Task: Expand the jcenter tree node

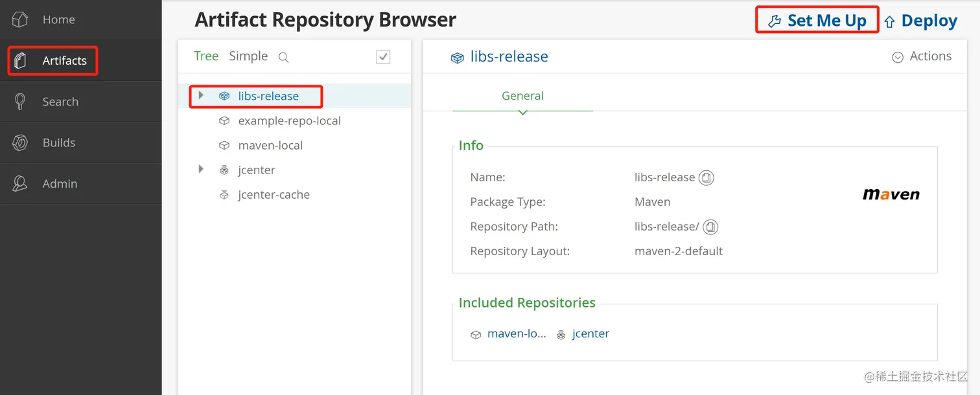Action: point(201,169)
